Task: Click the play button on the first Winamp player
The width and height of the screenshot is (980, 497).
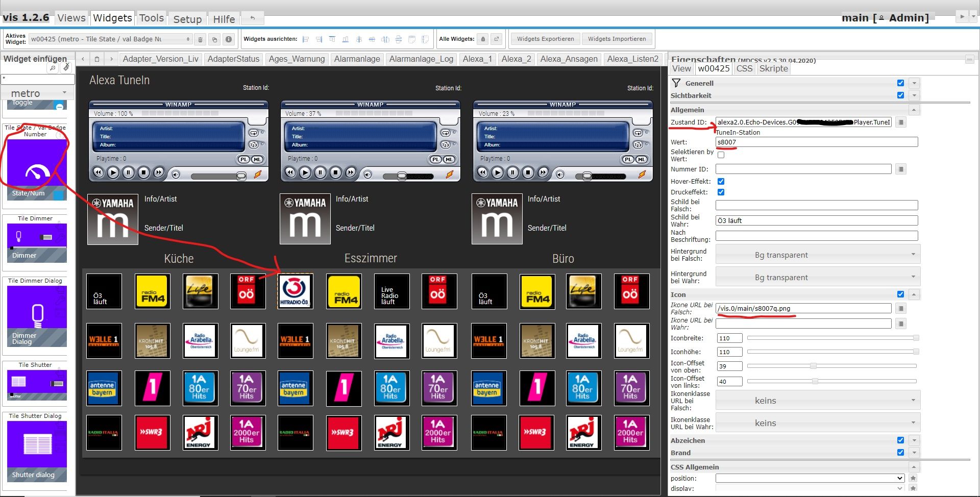Action: (113, 173)
